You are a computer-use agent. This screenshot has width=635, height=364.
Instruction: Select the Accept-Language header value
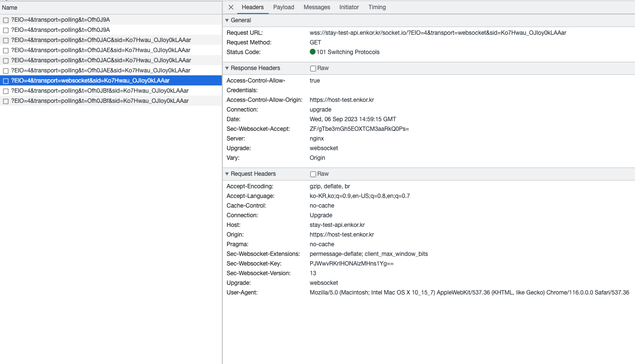tap(360, 196)
